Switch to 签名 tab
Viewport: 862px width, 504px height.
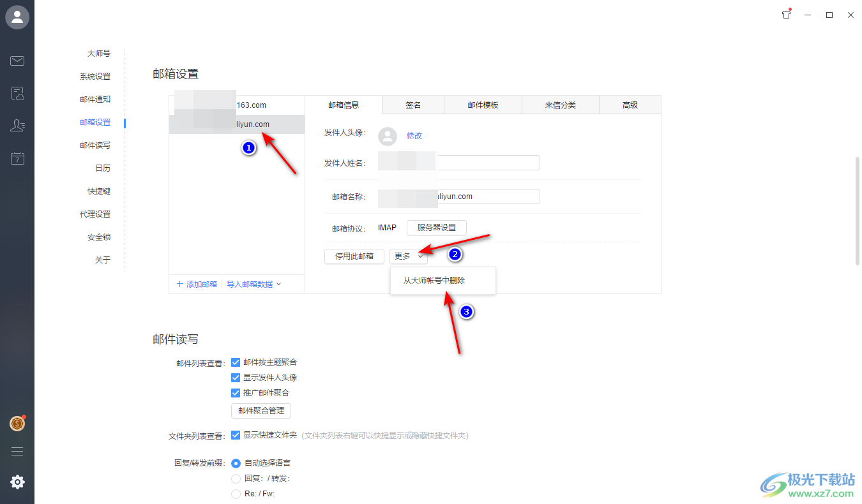point(413,105)
